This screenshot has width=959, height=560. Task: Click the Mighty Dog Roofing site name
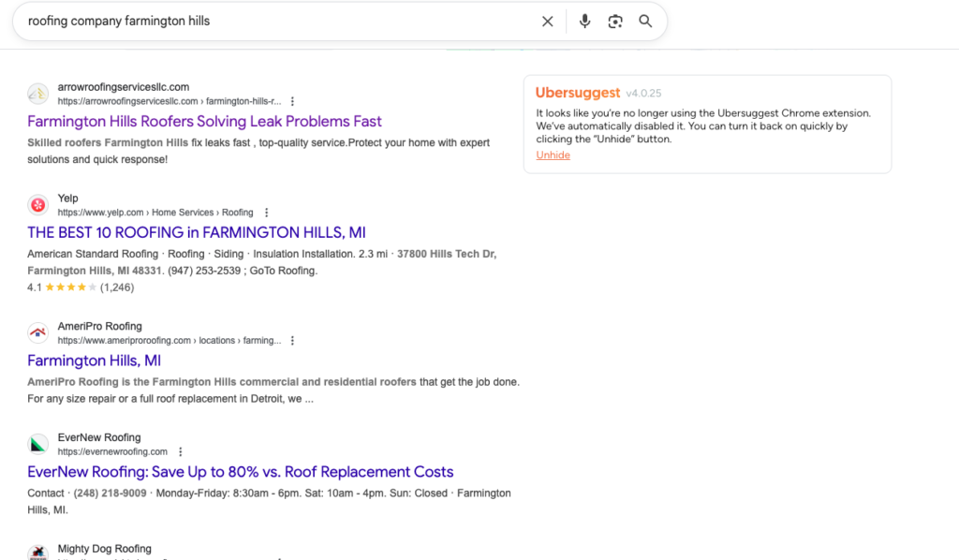[104, 549]
